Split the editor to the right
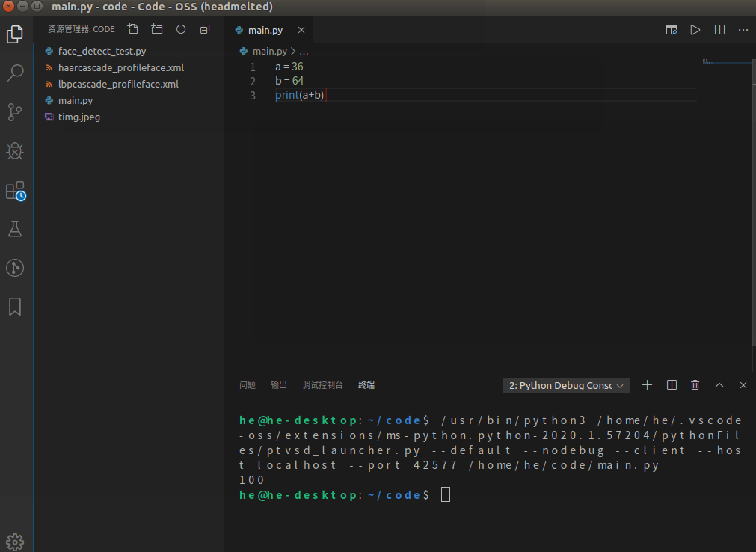The height and width of the screenshot is (552, 756). [x=719, y=30]
